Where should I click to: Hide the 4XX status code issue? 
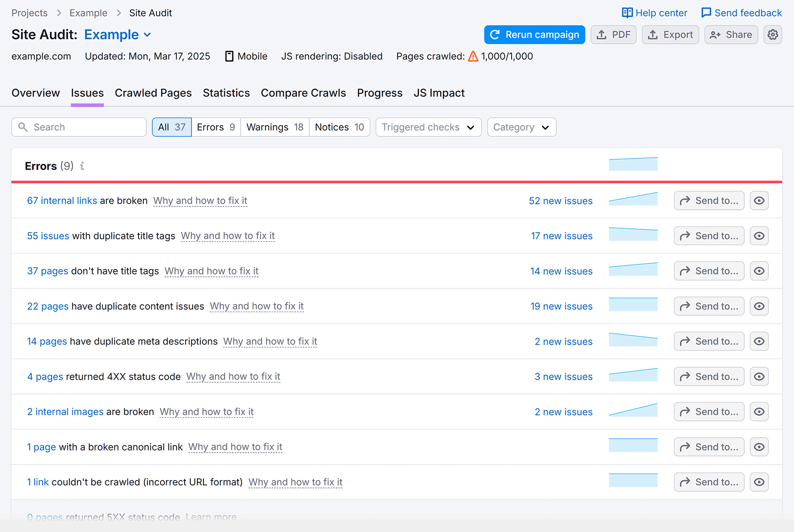(759, 376)
